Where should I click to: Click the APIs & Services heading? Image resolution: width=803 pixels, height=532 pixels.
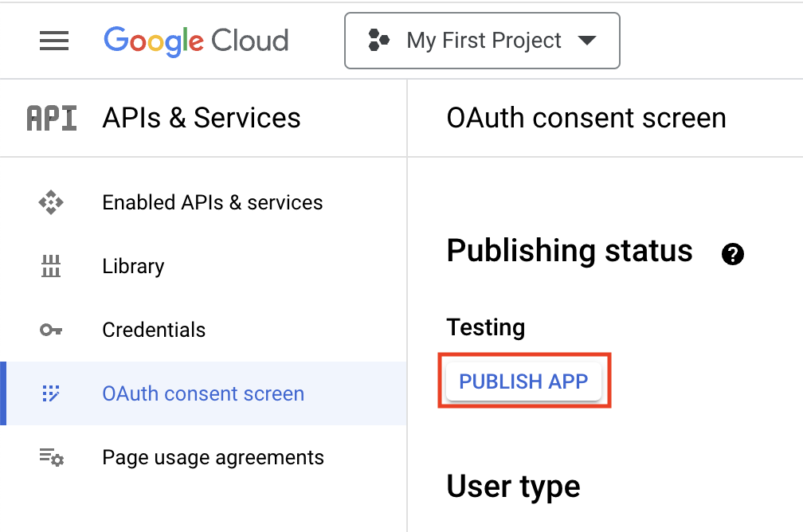point(202,118)
